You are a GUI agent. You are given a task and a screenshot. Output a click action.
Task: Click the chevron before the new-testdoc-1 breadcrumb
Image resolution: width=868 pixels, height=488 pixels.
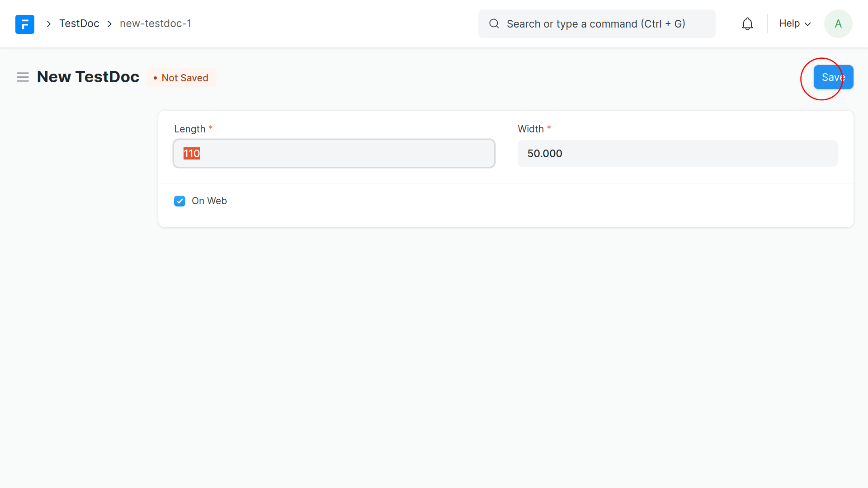(109, 24)
